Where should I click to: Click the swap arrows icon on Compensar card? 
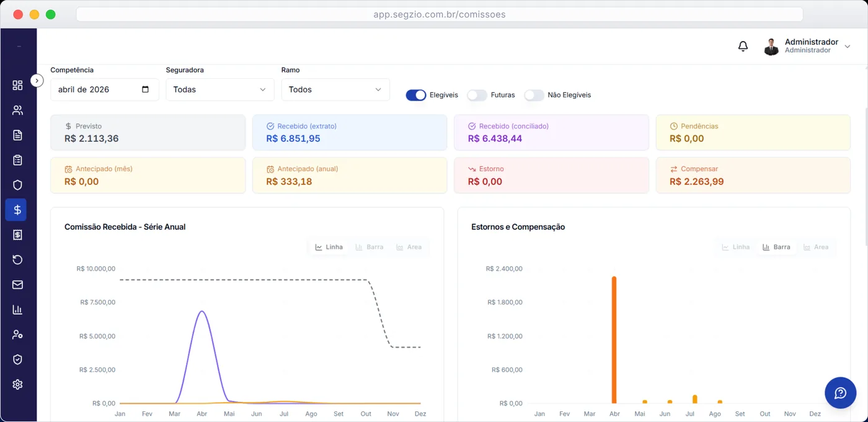click(674, 169)
